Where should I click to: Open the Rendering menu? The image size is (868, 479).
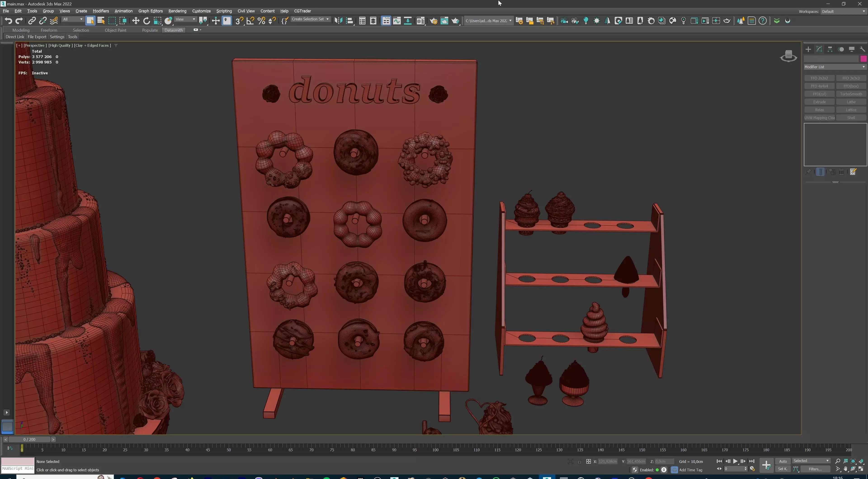click(177, 11)
